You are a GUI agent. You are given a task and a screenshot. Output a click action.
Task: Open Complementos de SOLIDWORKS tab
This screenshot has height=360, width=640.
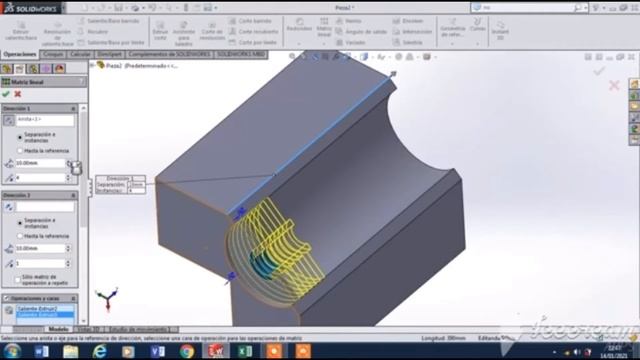click(169, 54)
